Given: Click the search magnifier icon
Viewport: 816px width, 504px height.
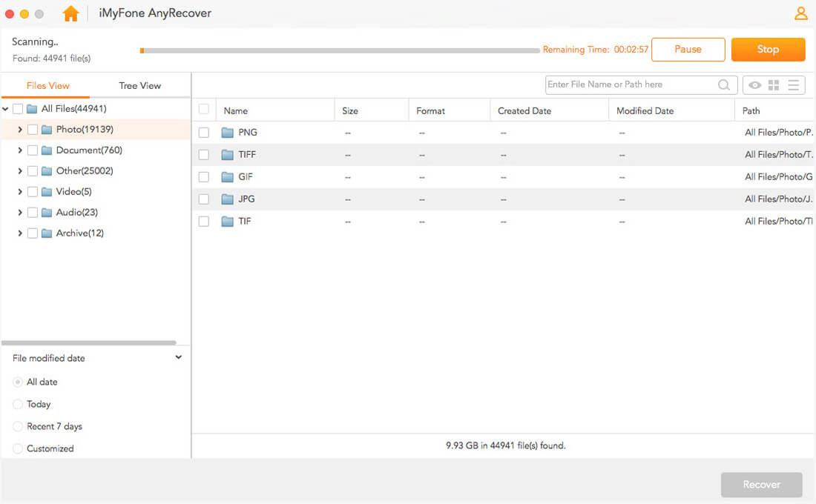Looking at the screenshot, I should click(724, 85).
